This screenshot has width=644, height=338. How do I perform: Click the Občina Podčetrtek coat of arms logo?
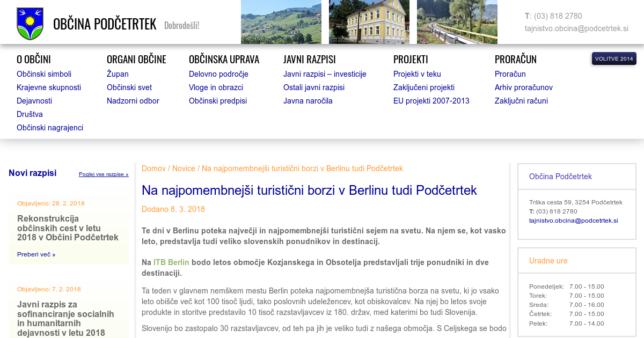(x=30, y=24)
